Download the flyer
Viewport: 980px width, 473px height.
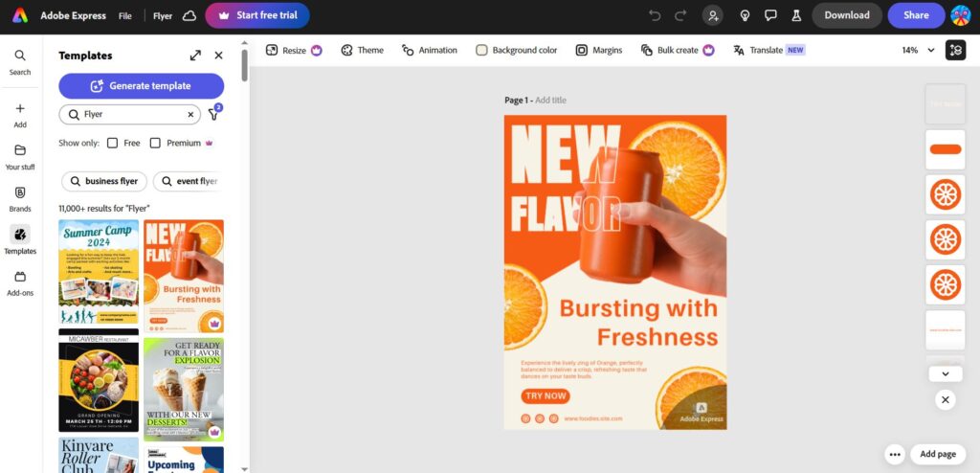click(847, 15)
